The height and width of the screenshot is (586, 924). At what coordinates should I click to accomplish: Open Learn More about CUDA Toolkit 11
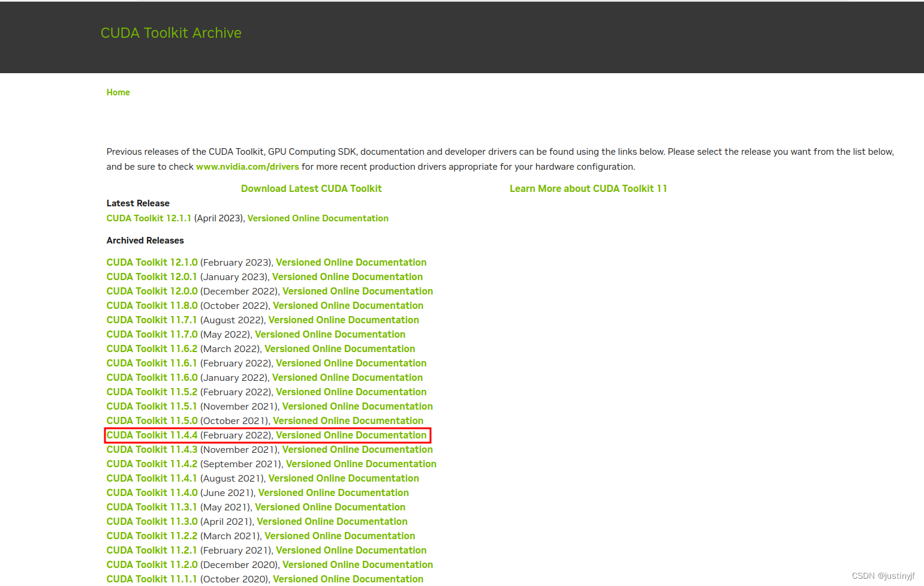pyautogui.click(x=588, y=188)
